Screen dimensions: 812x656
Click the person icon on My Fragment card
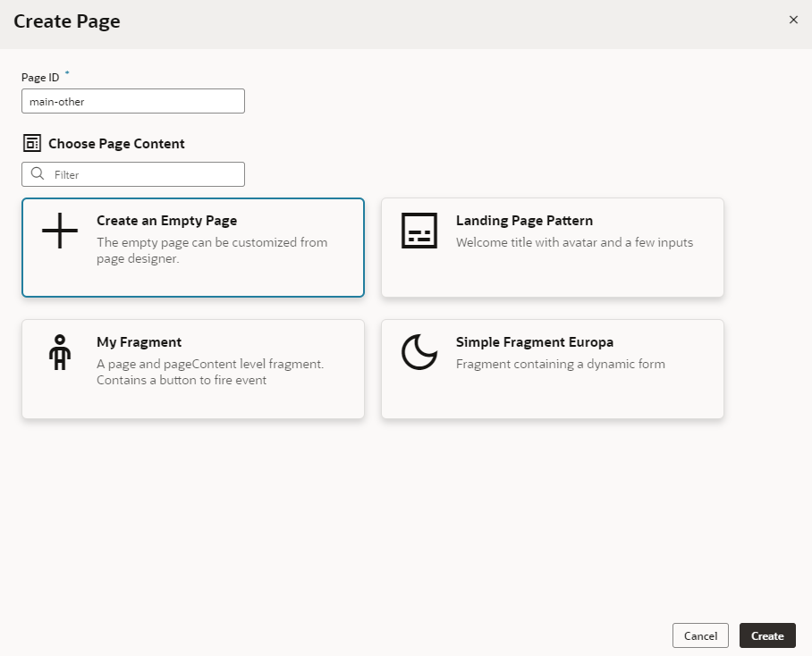coord(59,353)
